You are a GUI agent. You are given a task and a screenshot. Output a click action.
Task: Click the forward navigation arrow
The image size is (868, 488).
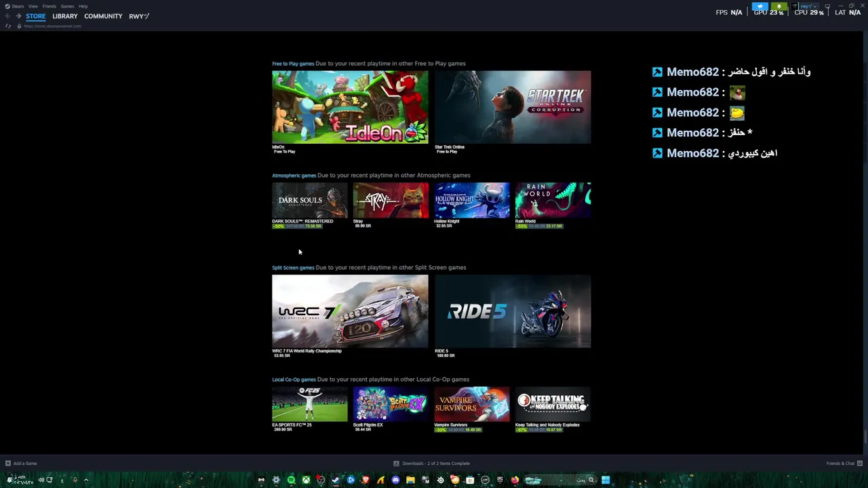pos(18,16)
